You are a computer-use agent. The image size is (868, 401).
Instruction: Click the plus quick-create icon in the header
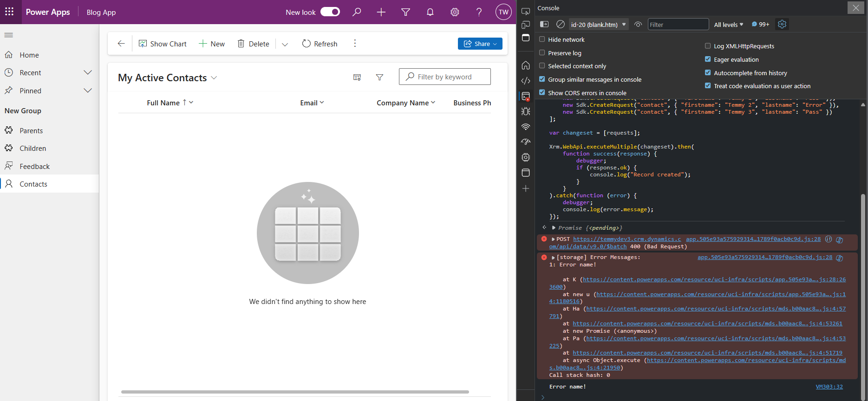tap(381, 12)
